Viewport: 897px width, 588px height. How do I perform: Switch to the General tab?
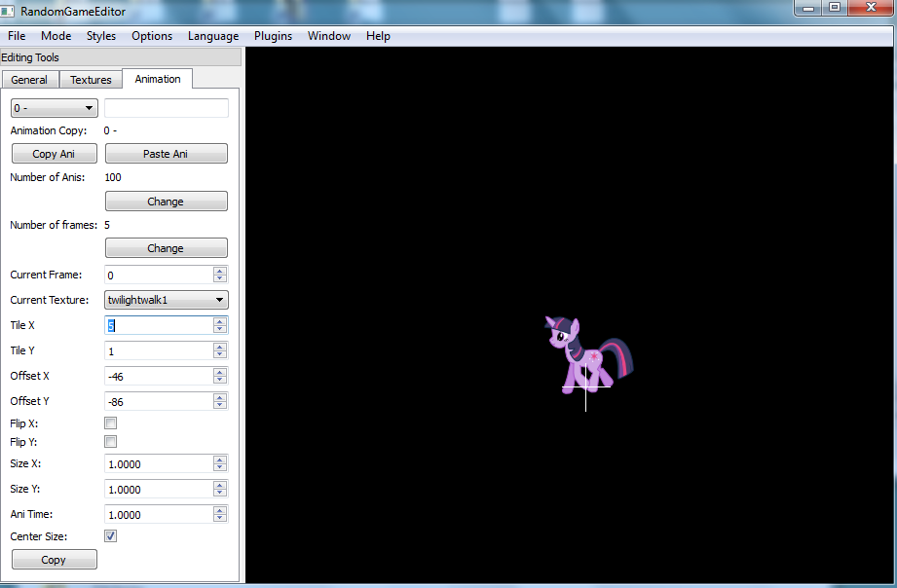click(30, 80)
